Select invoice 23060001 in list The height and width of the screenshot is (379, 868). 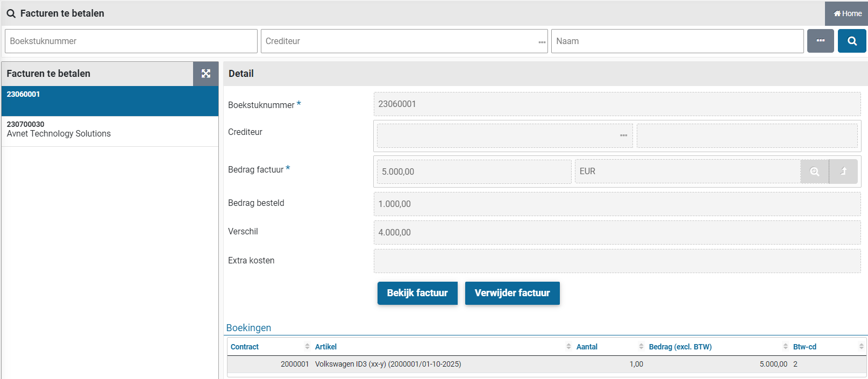[x=110, y=101]
